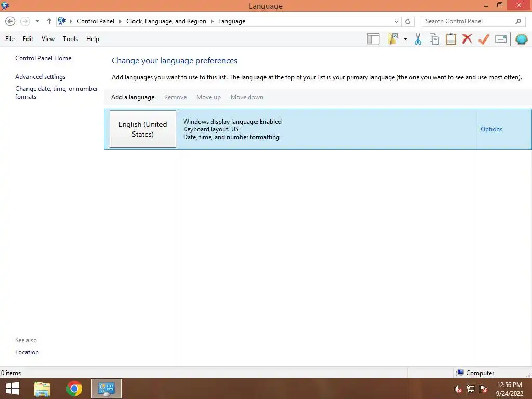The width and height of the screenshot is (532, 399).
Task: Open Options for English (United States)
Action: [491, 129]
